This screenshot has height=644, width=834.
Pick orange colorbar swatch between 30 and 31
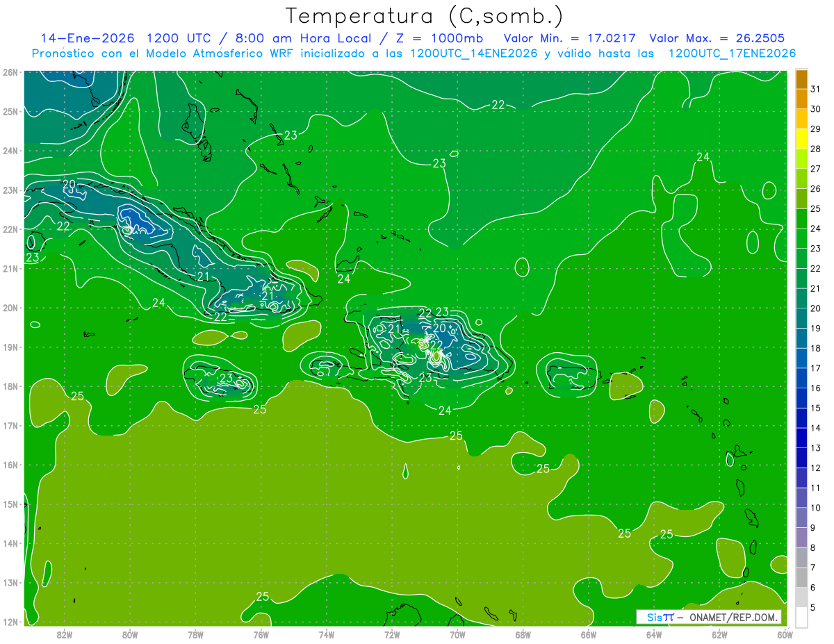click(x=801, y=99)
